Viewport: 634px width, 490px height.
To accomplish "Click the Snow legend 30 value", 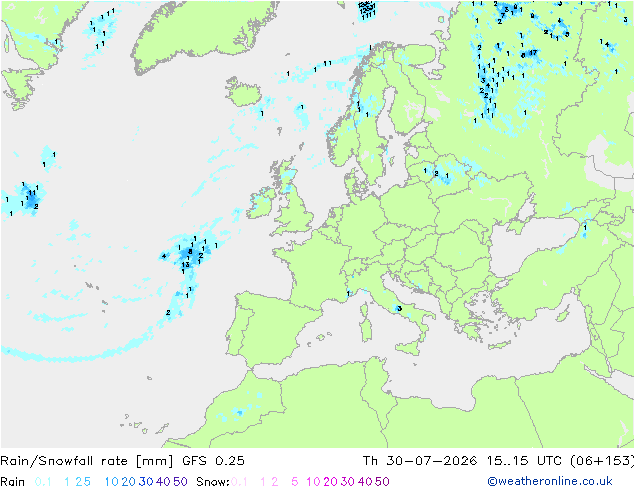I will [x=348, y=482].
